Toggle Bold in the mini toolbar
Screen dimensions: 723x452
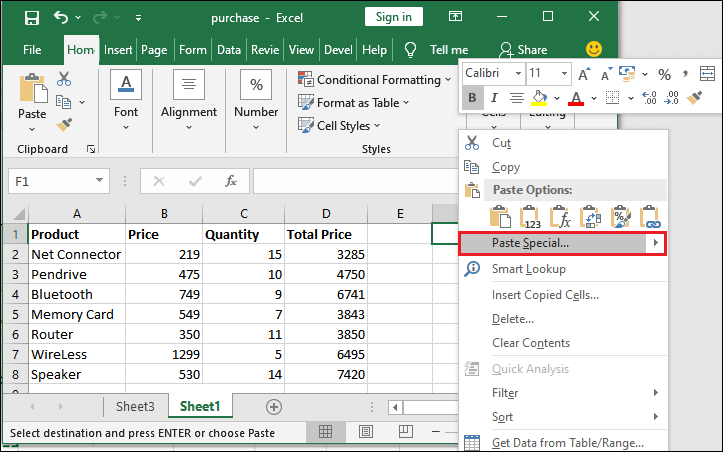click(x=473, y=98)
